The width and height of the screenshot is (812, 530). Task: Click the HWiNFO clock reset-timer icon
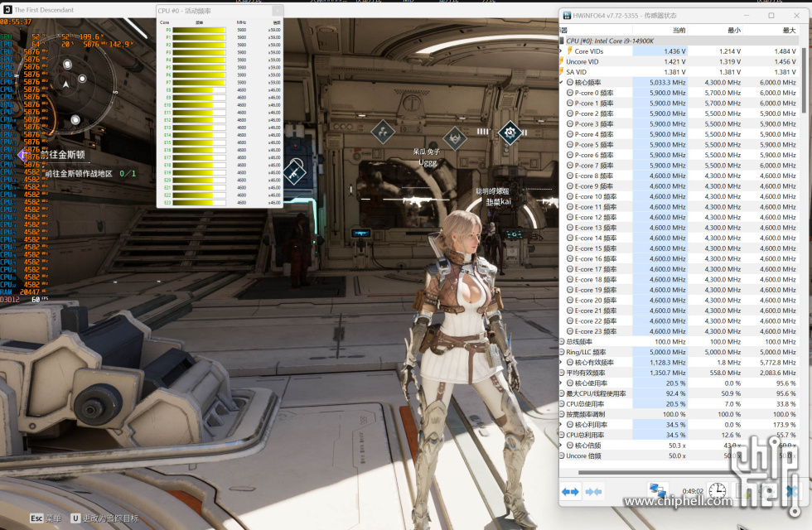click(x=718, y=490)
